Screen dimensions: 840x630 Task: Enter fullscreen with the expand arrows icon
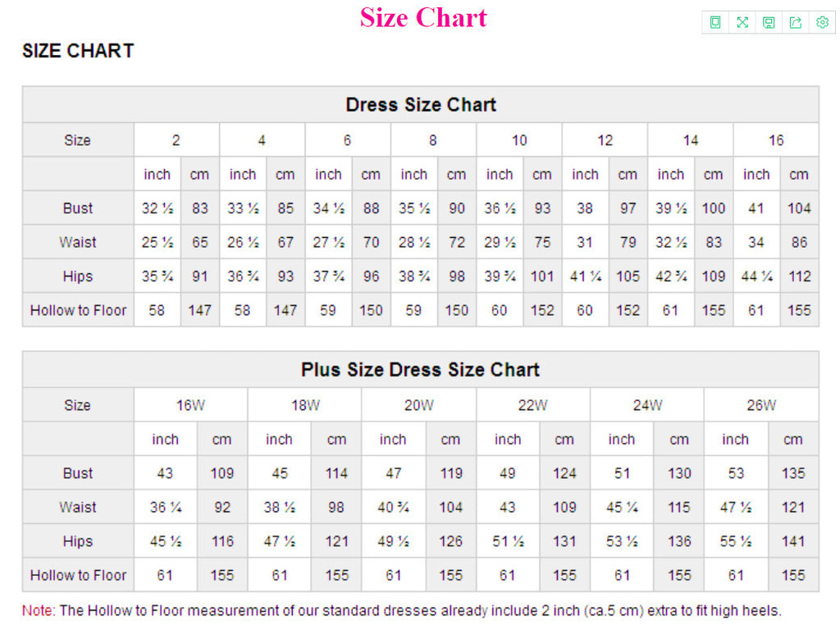742,22
